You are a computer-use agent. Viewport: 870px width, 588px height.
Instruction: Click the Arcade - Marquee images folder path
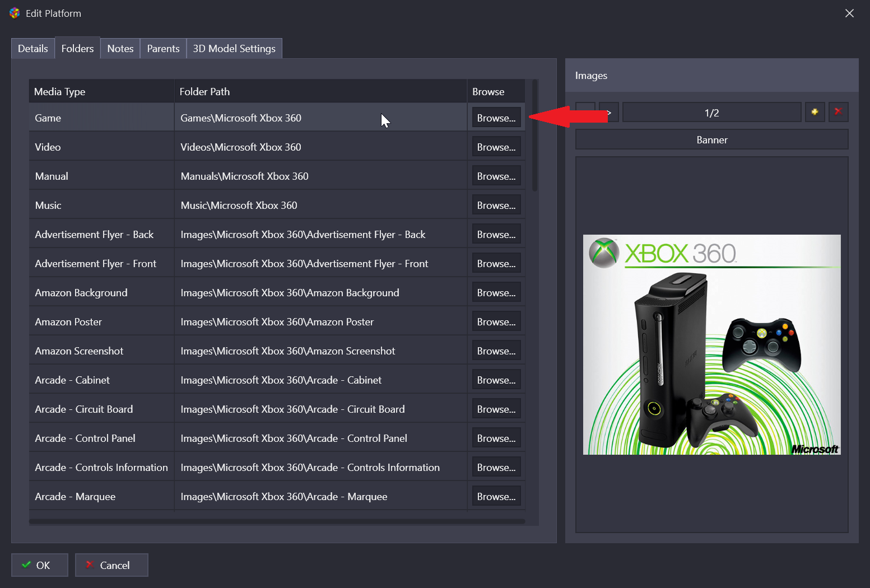click(320, 496)
